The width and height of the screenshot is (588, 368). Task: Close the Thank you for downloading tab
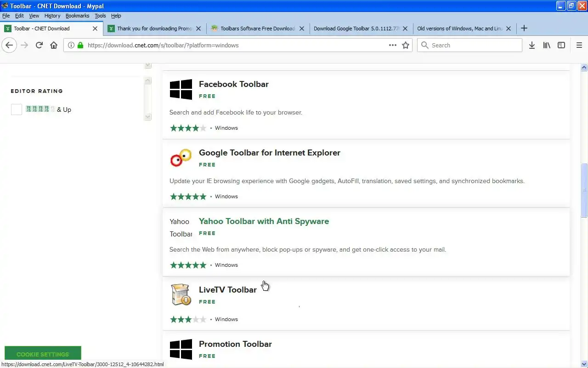coord(198,28)
